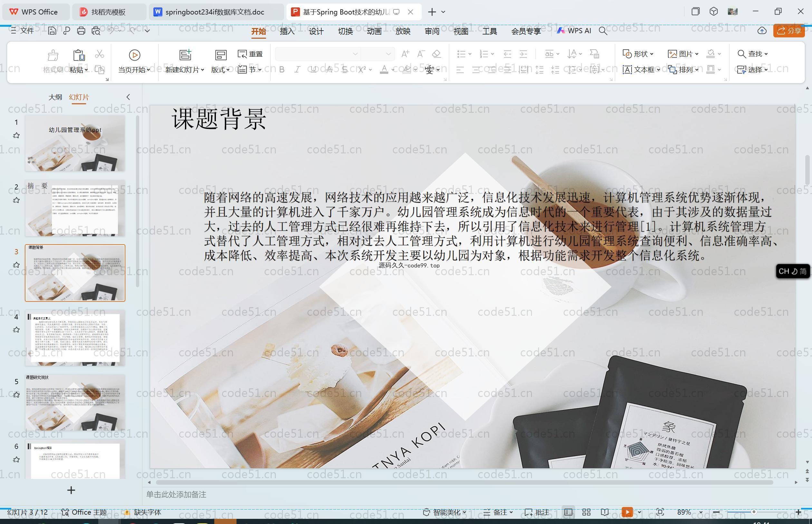Open font color A swatch
Screen dimensions: 812x524
click(x=384, y=70)
